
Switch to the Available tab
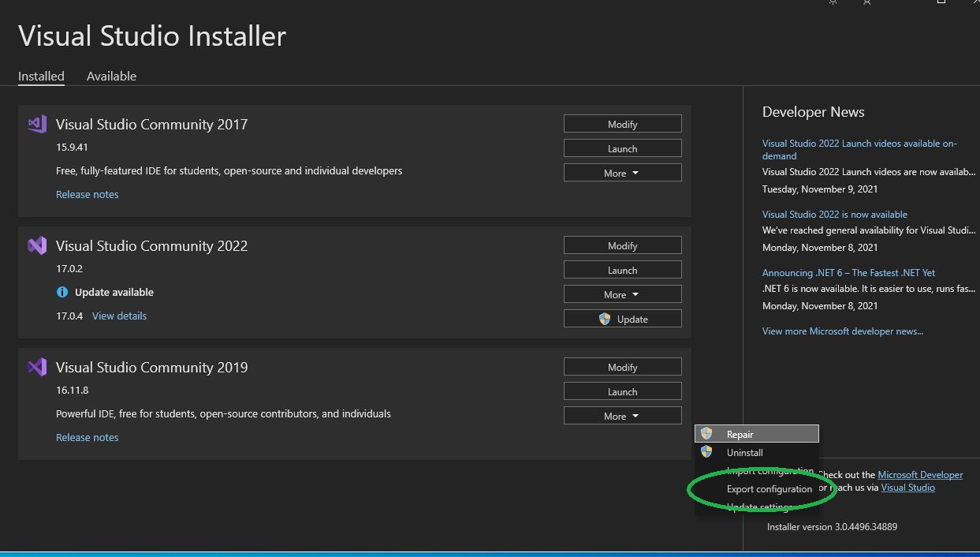pos(111,76)
